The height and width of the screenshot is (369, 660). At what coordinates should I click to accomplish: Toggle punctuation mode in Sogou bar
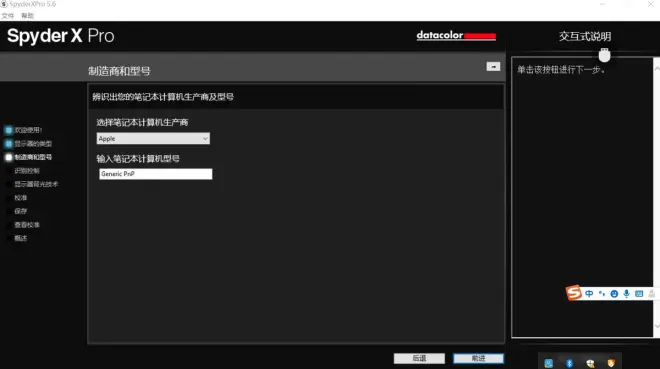602,293
